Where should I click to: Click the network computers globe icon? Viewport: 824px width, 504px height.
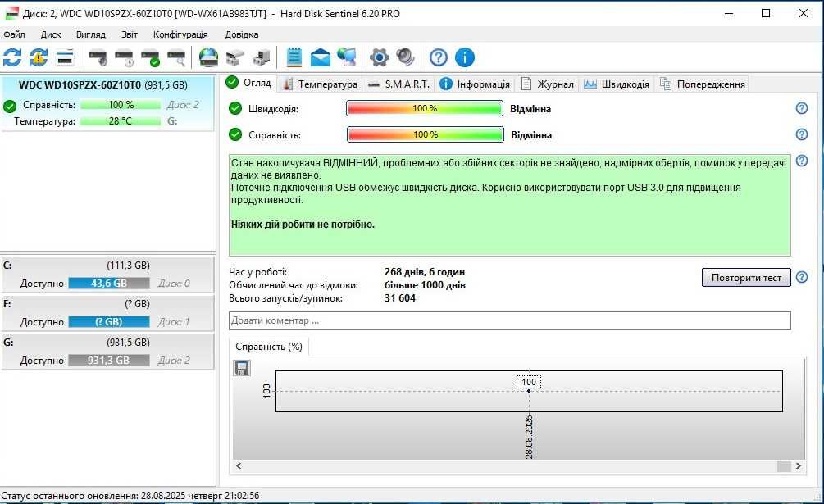click(347, 57)
